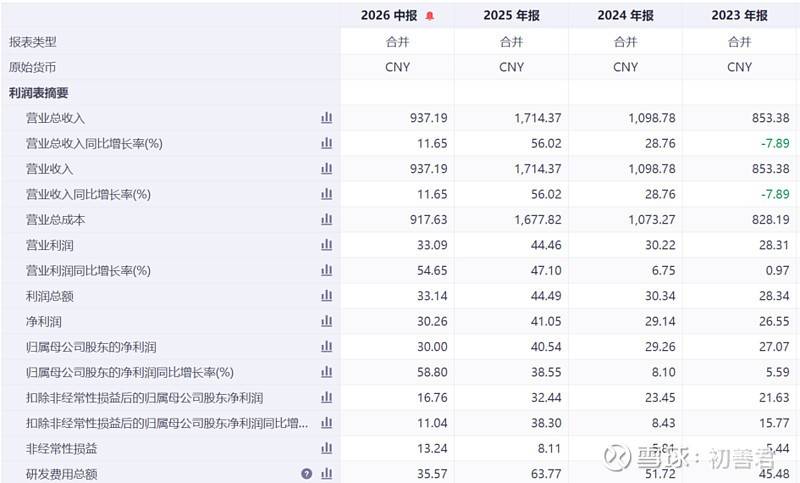Click 2023 年报 净利润 value 26.55

coord(774,321)
